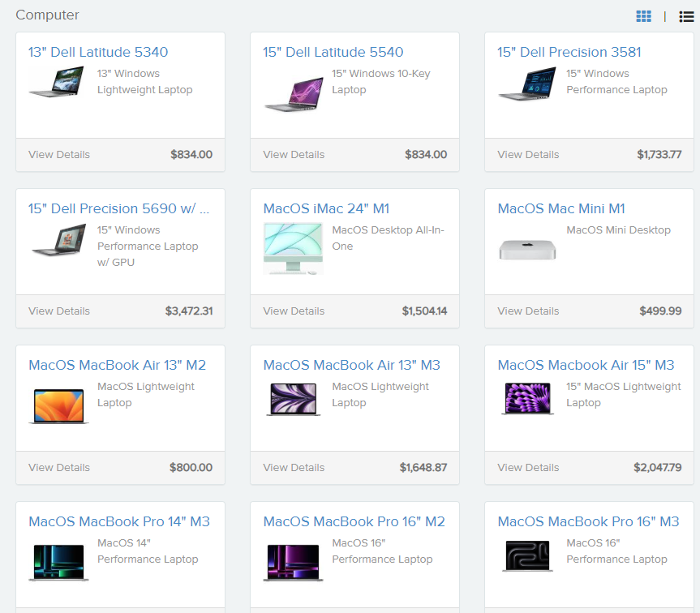This screenshot has width=700, height=613.
Task: Click the Computer category heading
Action: (x=47, y=15)
